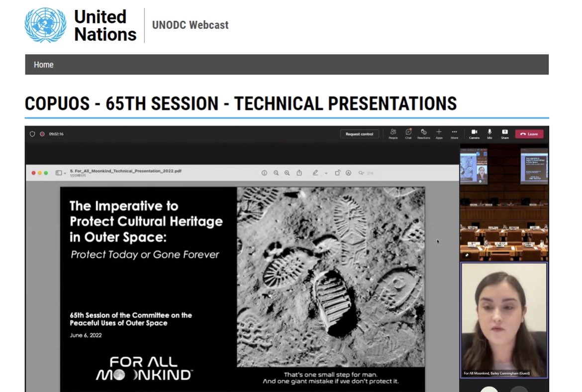Click the Preview share export icon
This screenshot has width=582, height=392.
(x=299, y=172)
